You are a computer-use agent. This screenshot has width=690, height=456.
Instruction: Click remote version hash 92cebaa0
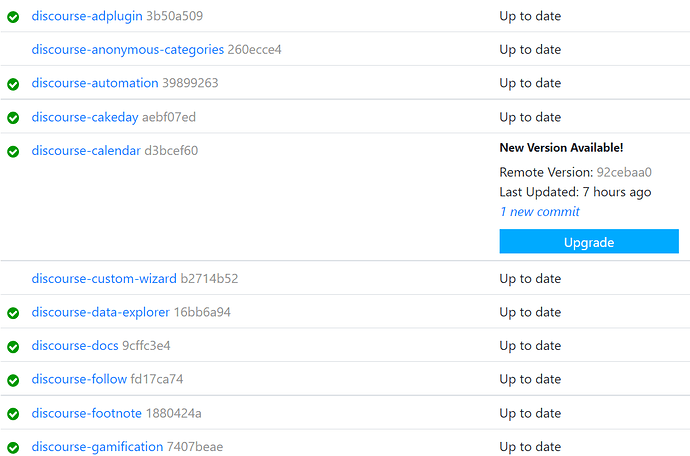(624, 172)
